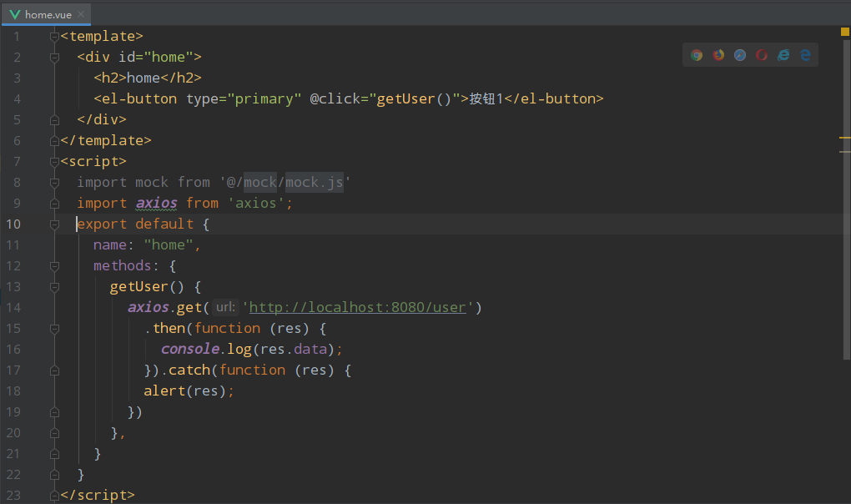The width and height of the screenshot is (851, 504).
Task: Fold the import block at line 8
Action: point(54,183)
